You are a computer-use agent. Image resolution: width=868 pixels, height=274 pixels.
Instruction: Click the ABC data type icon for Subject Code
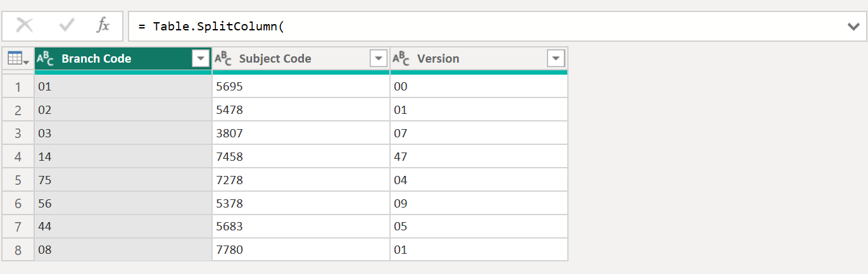(x=223, y=59)
